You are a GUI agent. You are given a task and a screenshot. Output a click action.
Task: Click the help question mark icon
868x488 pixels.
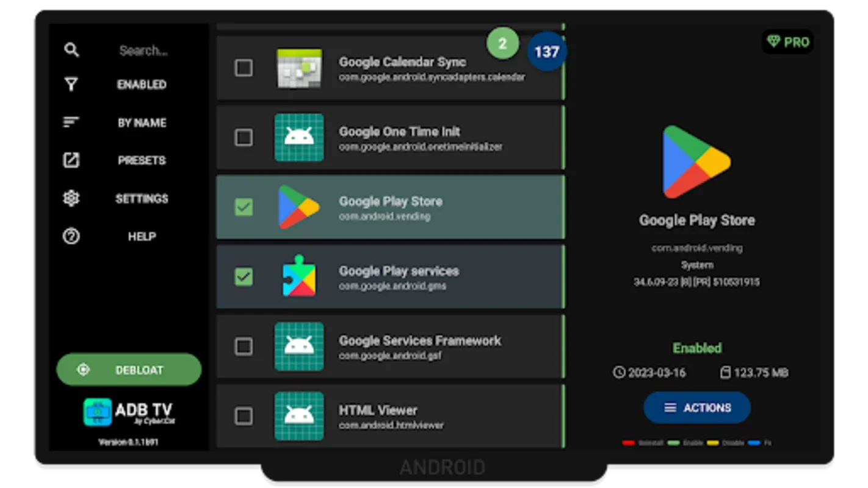(x=71, y=236)
